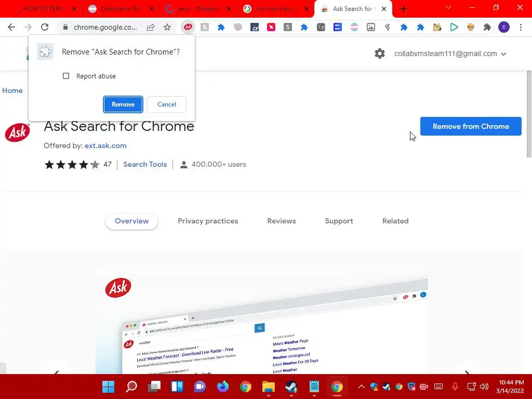This screenshot has width=532, height=399.
Task: Open the Search Tools category link
Action: [145, 164]
